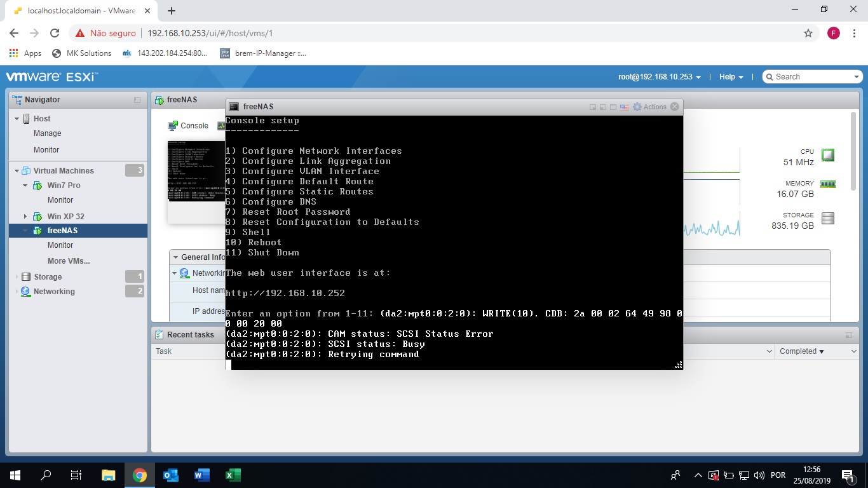The image size is (868, 488).
Task: Click the first console window size icon
Action: click(593, 107)
